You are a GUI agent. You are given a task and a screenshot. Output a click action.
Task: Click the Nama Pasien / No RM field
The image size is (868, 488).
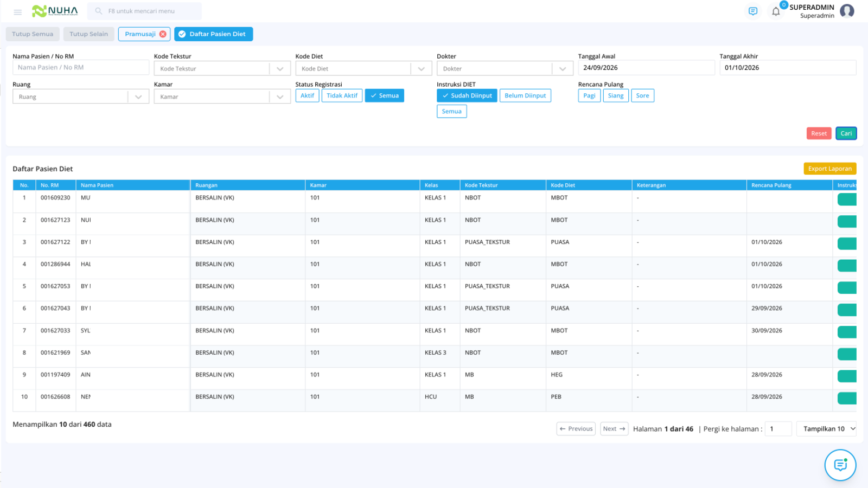point(81,67)
